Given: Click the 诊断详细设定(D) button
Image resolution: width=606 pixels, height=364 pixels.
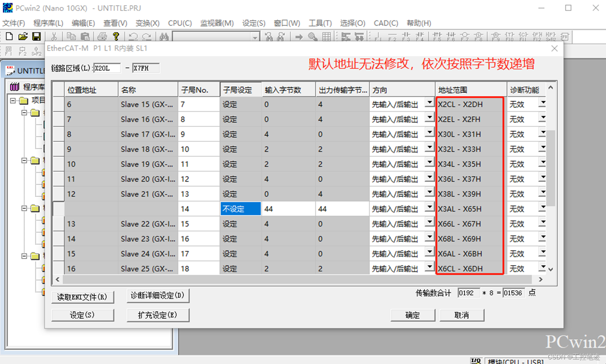Looking at the screenshot, I should point(158,296).
